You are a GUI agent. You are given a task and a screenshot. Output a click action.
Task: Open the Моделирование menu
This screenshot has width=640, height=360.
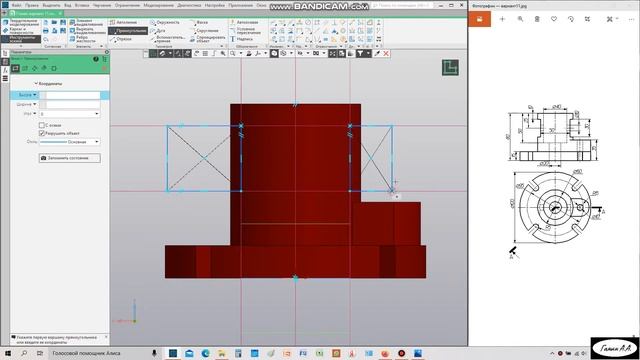[158, 5]
